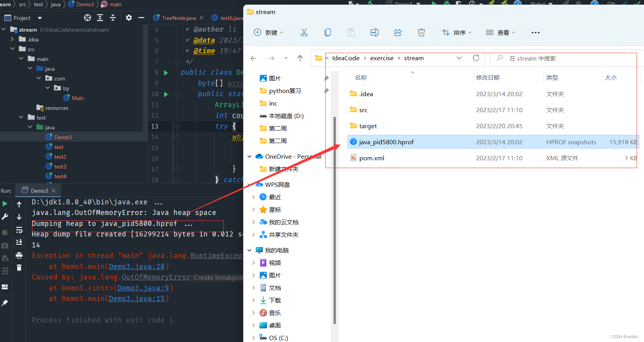The height and width of the screenshot is (342, 644).
Task: Open the Sort (排序) dropdown
Action: 457,32
